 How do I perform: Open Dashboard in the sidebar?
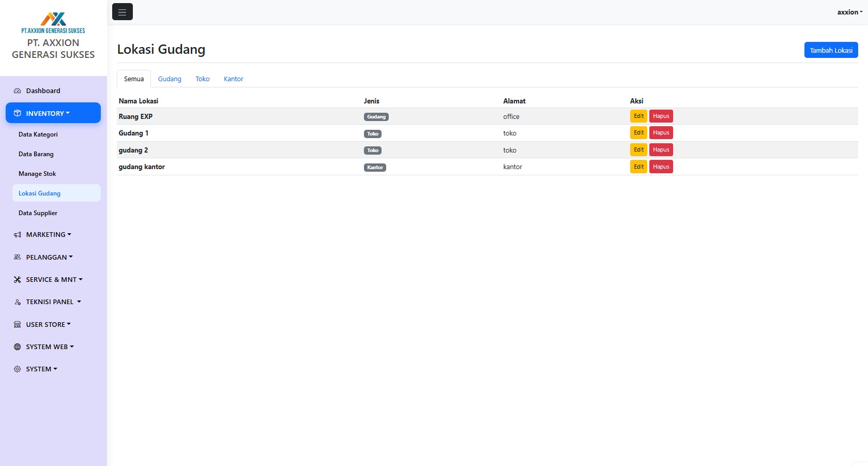pyautogui.click(x=53, y=91)
